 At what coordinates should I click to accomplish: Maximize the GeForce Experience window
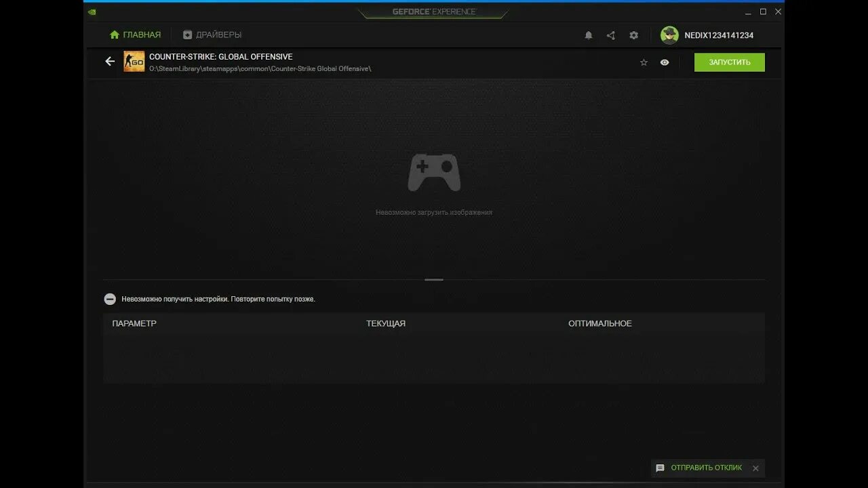pyautogui.click(x=763, y=12)
